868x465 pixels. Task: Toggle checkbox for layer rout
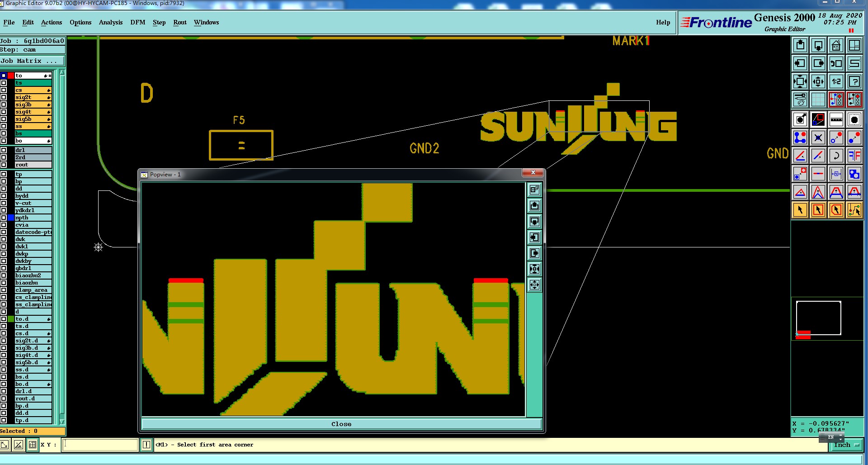(x=4, y=165)
